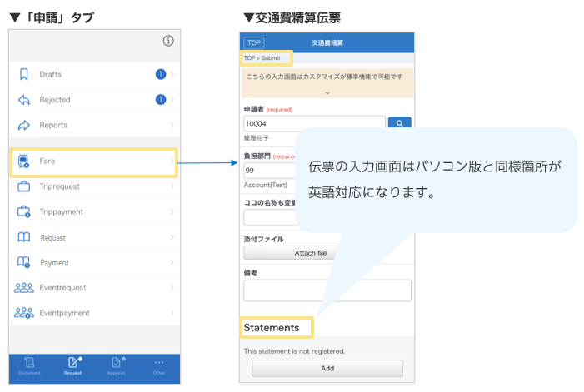Switch to the Document bottom tab
Viewport: 584px width, 392px height.
coord(29,366)
